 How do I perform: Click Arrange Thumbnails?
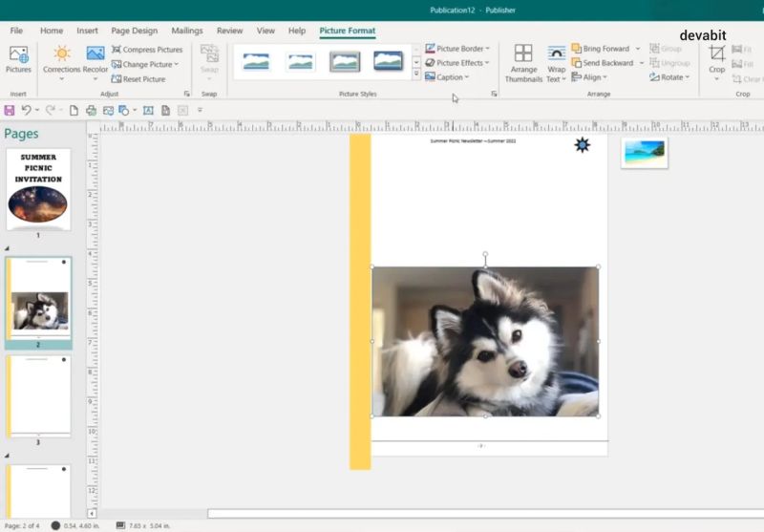click(x=523, y=63)
